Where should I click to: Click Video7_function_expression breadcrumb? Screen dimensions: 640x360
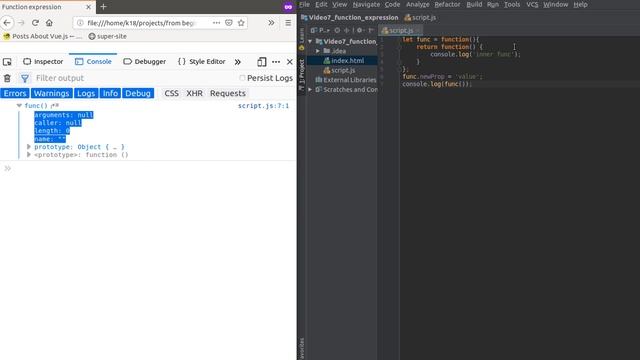pyautogui.click(x=350, y=18)
